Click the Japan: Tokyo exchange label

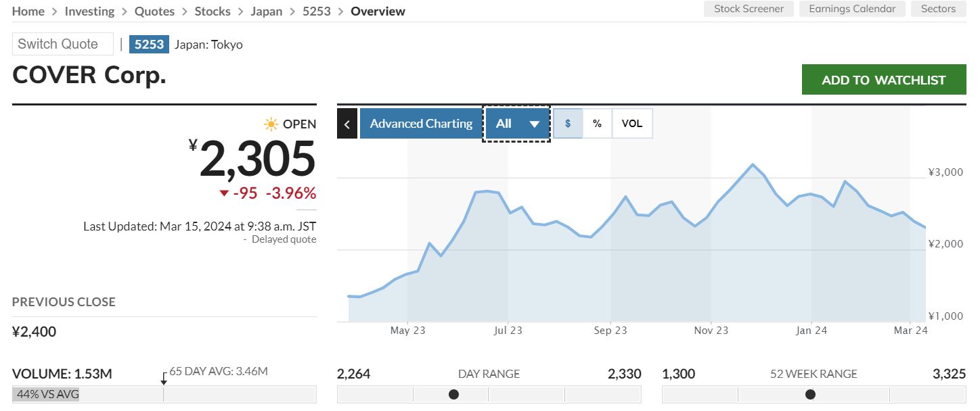point(208,45)
